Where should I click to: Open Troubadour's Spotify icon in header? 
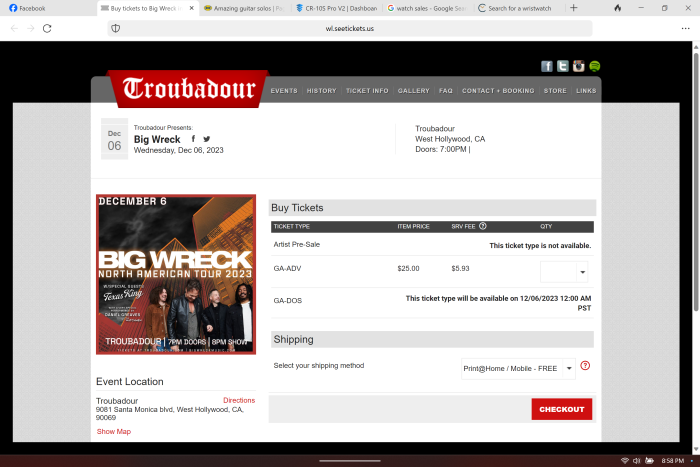(x=594, y=66)
